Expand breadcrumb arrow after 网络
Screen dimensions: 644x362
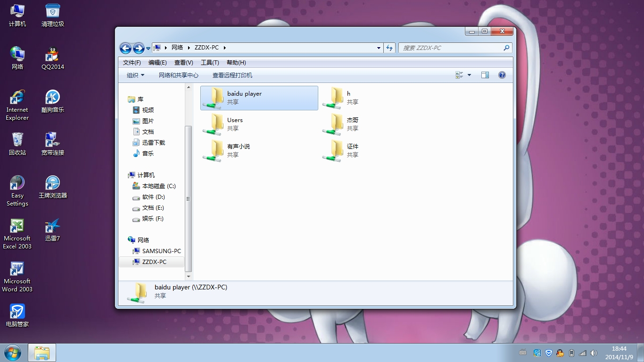click(189, 48)
